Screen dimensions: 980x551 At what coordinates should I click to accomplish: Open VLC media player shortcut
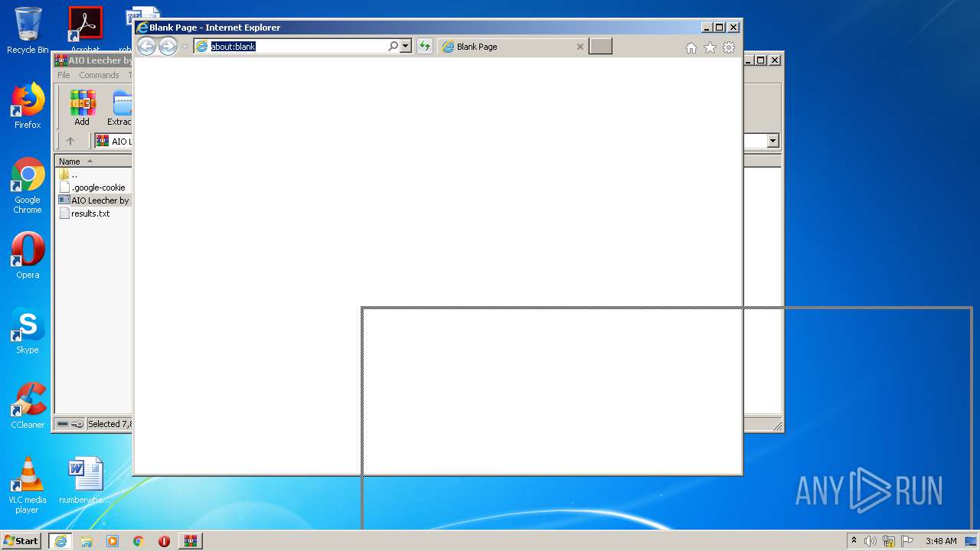(x=28, y=485)
